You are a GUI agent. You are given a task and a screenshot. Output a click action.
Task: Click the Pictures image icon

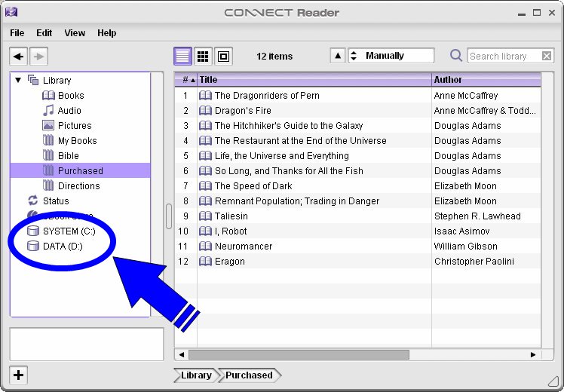click(48, 125)
